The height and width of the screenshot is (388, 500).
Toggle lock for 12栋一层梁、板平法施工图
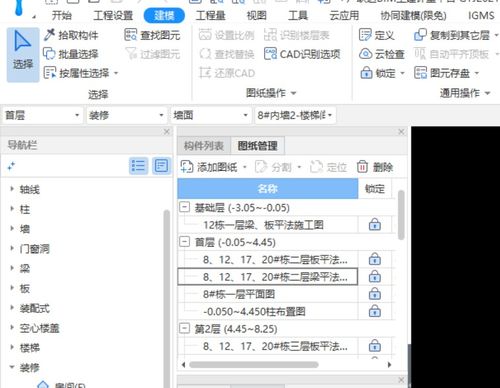click(x=375, y=225)
